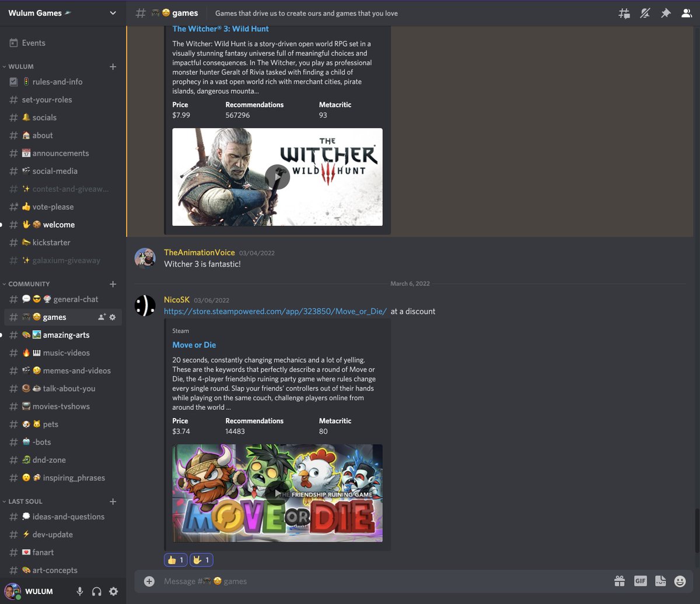Open social-media channel
This screenshot has height=604, width=700.
tap(63, 171)
